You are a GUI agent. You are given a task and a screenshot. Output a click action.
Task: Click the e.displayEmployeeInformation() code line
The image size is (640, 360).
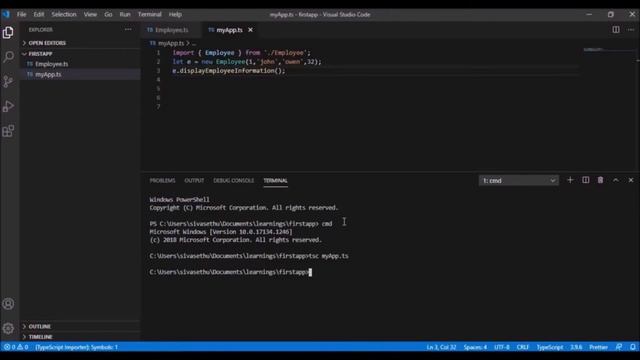coord(229,71)
